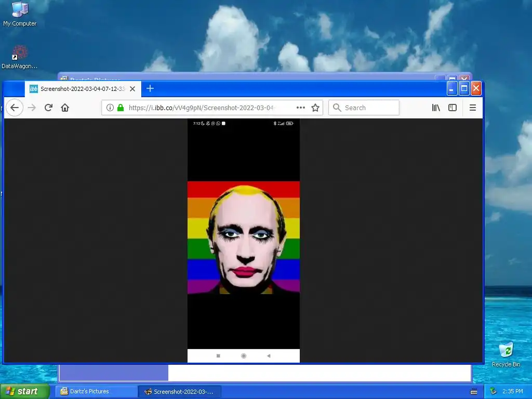The image size is (532, 399).
Task: Open the Library bookshelf icon
Action: [436, 108]
